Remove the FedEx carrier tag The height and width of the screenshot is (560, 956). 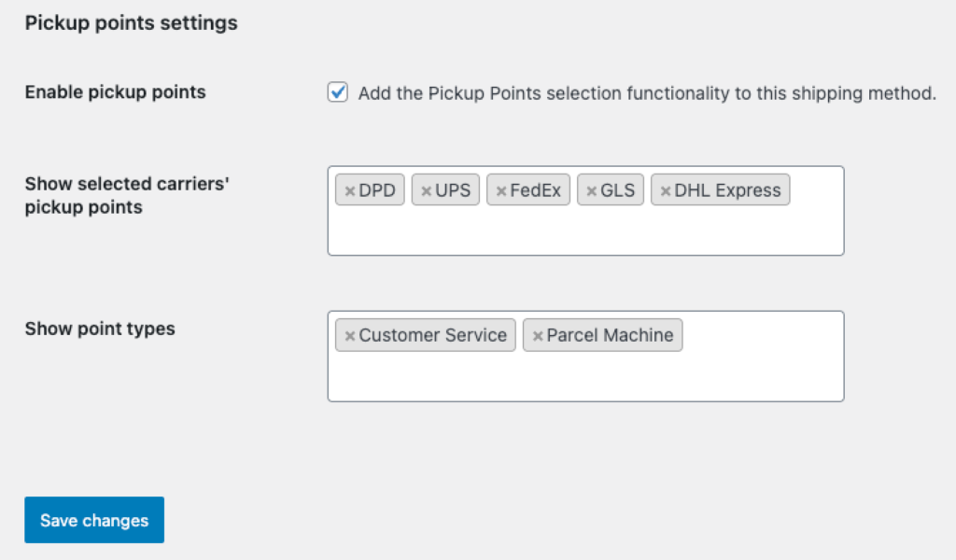[501, 191]
